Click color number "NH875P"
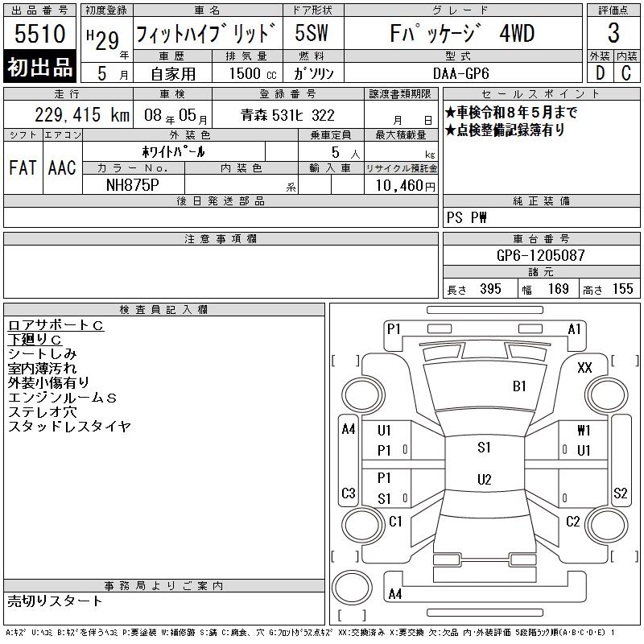This screenshot has height=644, width=644. [x=133, y=185]
